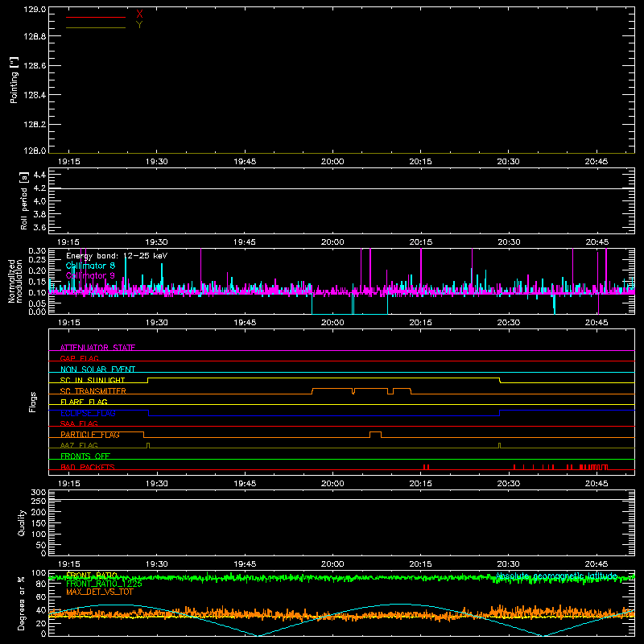This screenshot has height=644, width=644.
Task: Select the Absolute geomagnetic latitude label
Action: point(556,576)
